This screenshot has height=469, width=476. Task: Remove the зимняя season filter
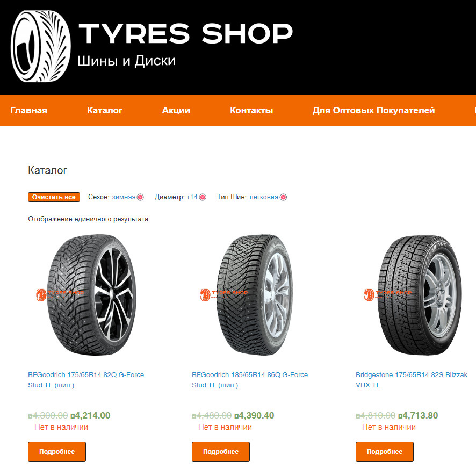(x=140, y=197)
